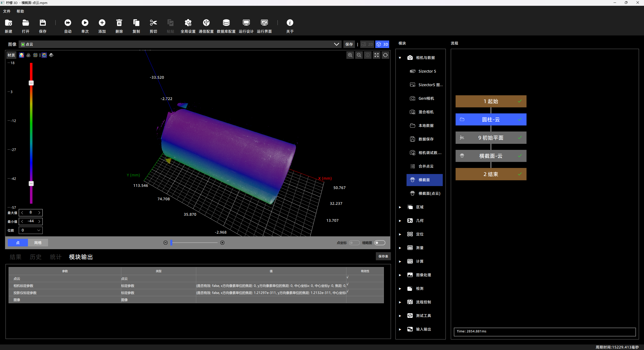
Task: Click the 新建 (New) toolbar icon
Action: point(9,23)
